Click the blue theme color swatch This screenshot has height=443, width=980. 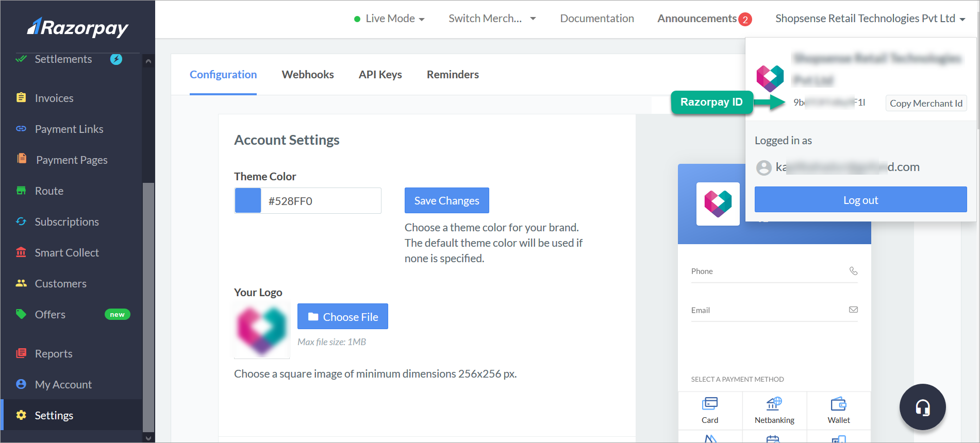coord(248,200)
